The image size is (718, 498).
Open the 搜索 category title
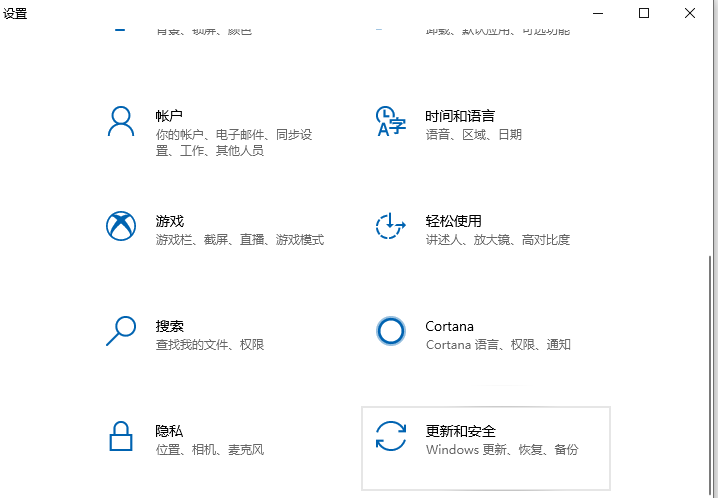click(x=169, y=326)
